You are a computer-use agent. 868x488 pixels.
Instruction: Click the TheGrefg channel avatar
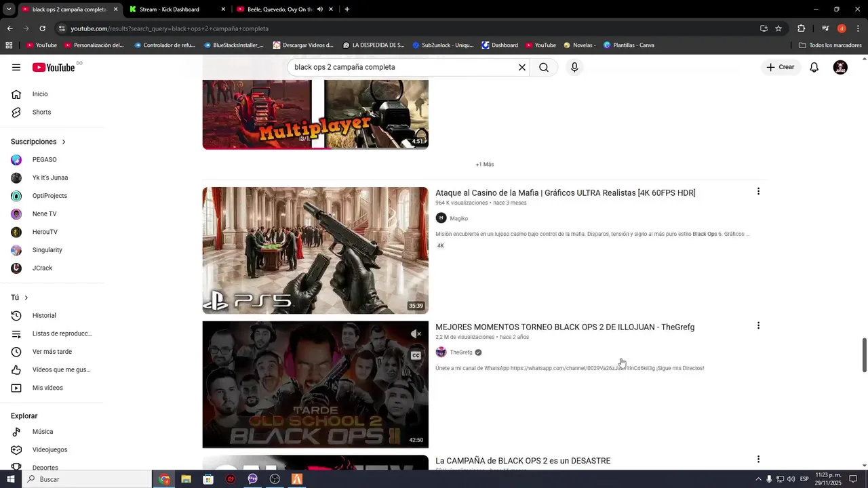tap(441, 352)
